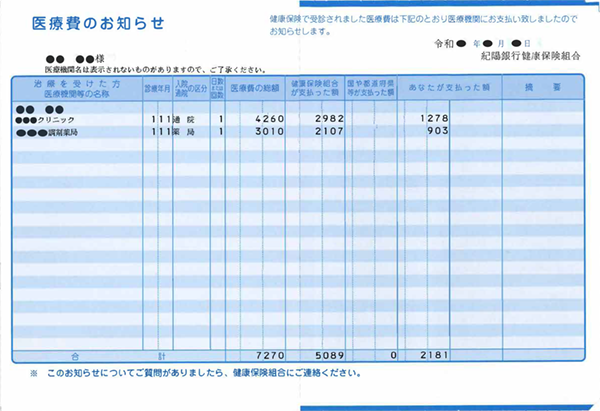This screenshot has width=600, height=411.
Task: Click the total cost 4260
Action: click(x=270, y=119)
